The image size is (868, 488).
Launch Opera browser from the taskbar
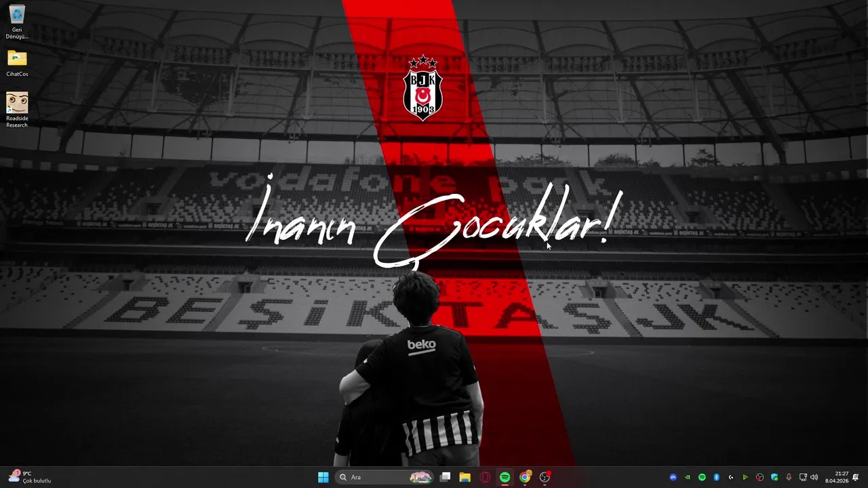[485, 477]
